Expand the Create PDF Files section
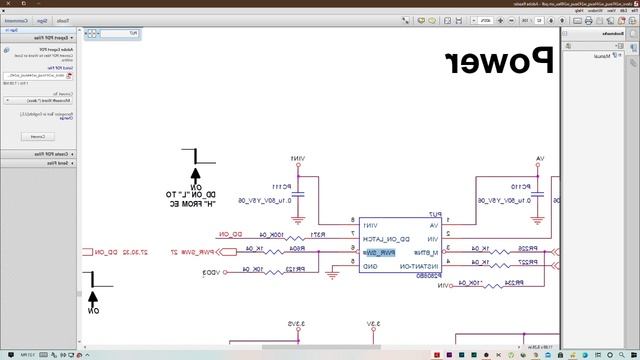Screen dimensions: 640x360 click(x=72, y=154)
